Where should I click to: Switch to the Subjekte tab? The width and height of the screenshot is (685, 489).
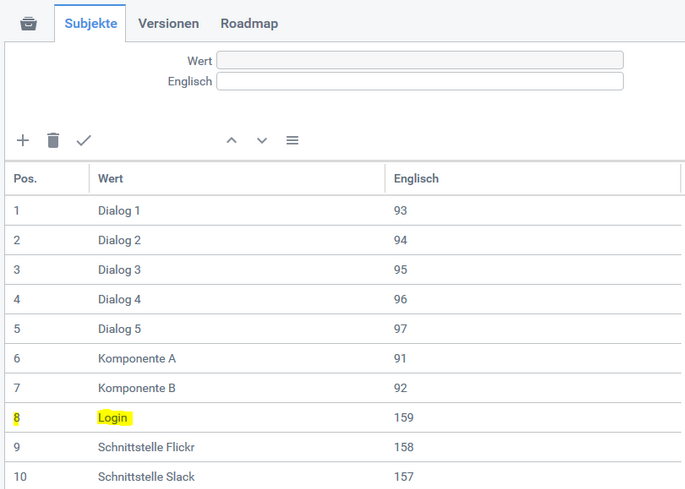[91, 23]
